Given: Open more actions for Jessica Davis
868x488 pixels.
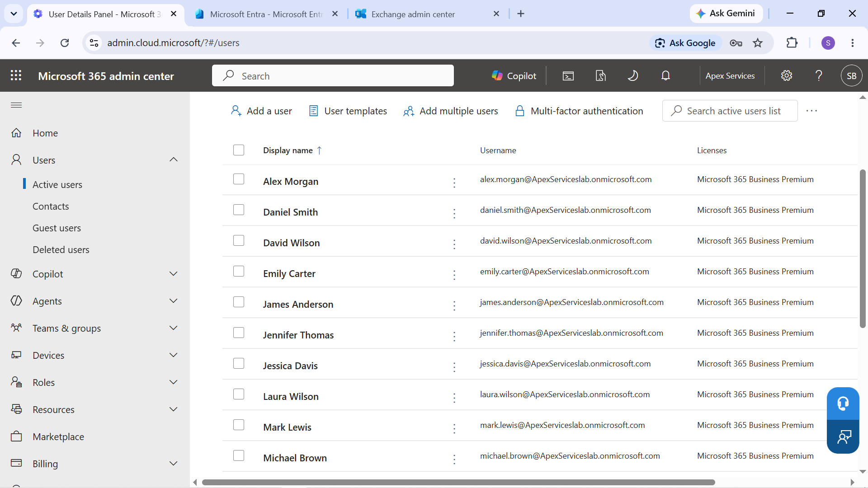Looking at the screenshot, I should [454, 367].
